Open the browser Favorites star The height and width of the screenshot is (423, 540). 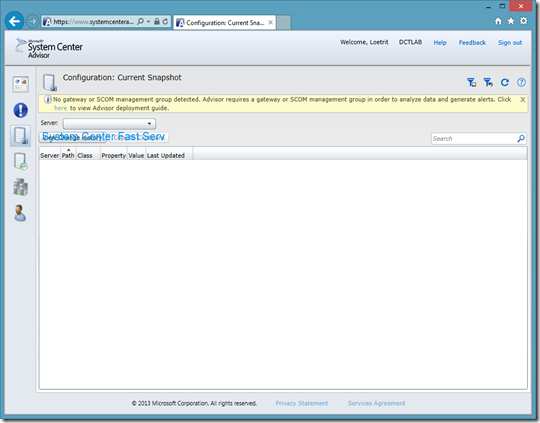click(511, 21)
